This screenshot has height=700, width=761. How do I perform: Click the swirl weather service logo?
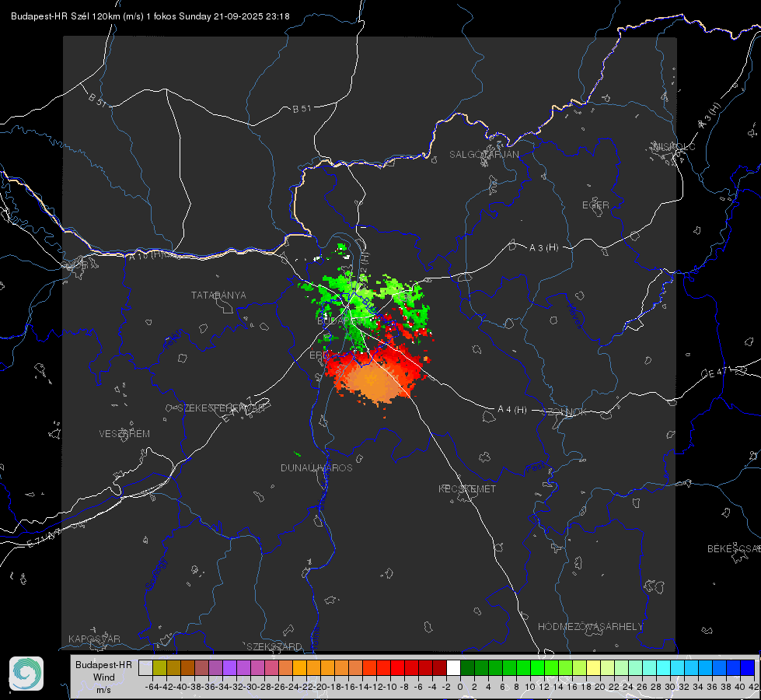26,674
